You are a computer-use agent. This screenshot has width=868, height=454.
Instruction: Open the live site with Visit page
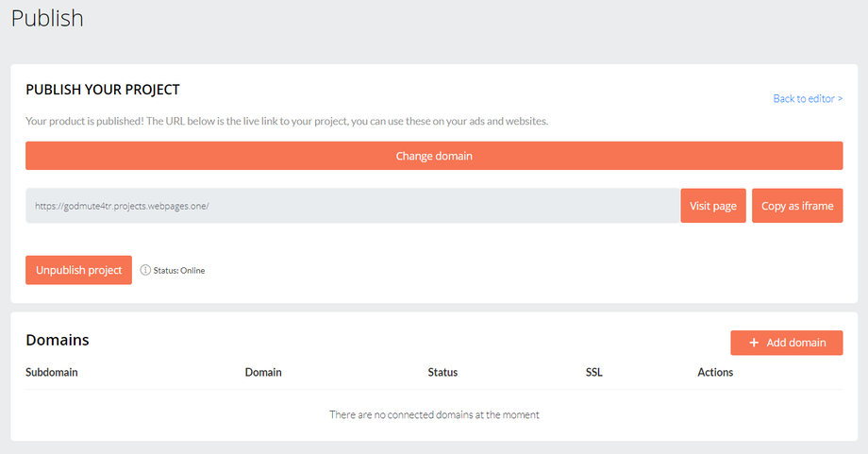click(x=713, y=206)
